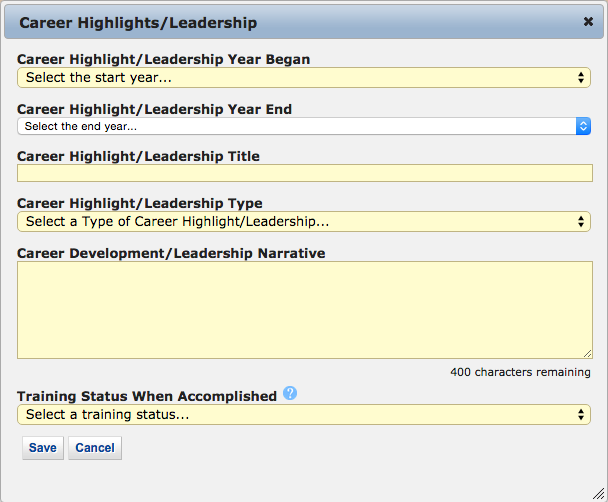608x502 pixels.
Task: Click the 'Career Highlight/Leadership Year Began' label
Action: coord(163,59)
